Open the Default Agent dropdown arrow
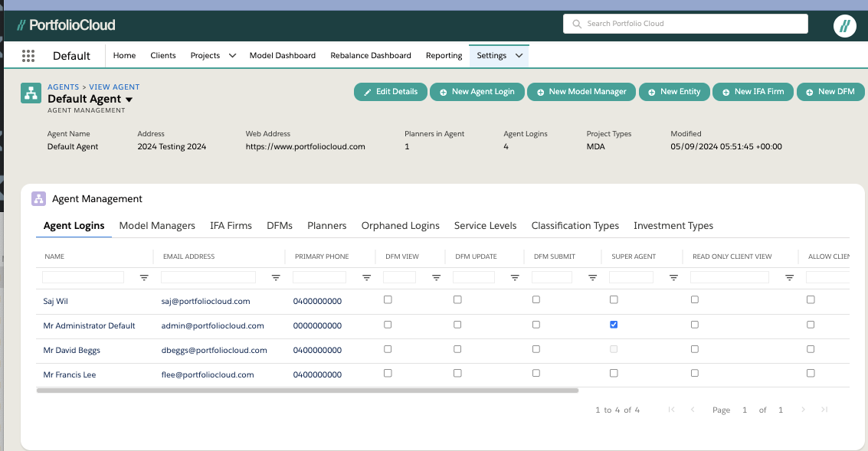The image size is (868, 451). point(129,100)
